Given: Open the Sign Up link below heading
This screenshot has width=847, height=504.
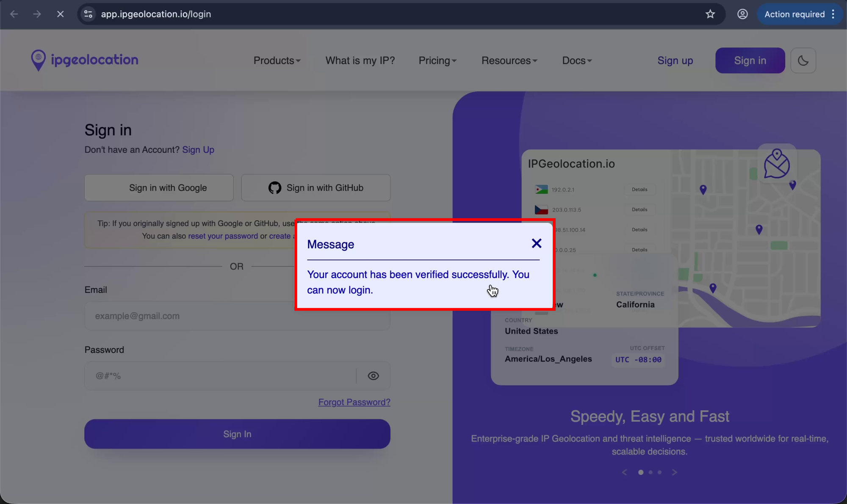Looking at the screenshot, I should click(x=198, y=150).
